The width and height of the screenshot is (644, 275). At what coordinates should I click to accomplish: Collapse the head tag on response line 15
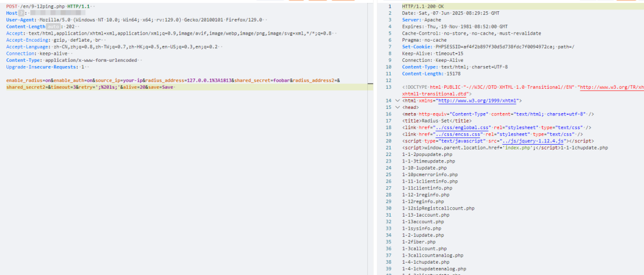coord(397,107)
